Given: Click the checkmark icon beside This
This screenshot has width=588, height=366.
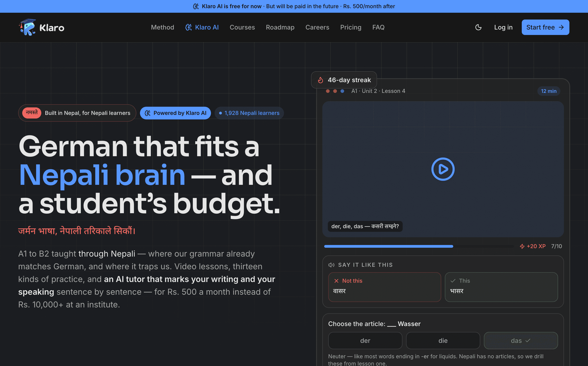Looking at the screenshot, I should [453, 281].
